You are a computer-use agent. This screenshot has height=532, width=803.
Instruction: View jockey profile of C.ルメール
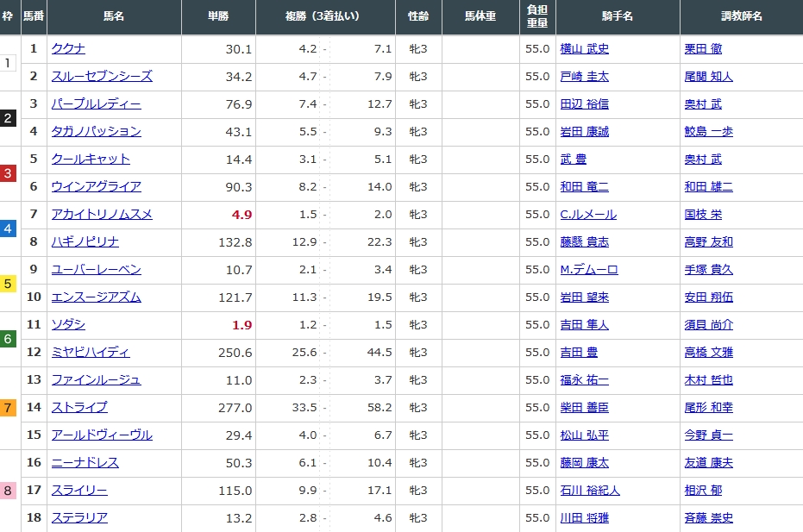(587, 215)
